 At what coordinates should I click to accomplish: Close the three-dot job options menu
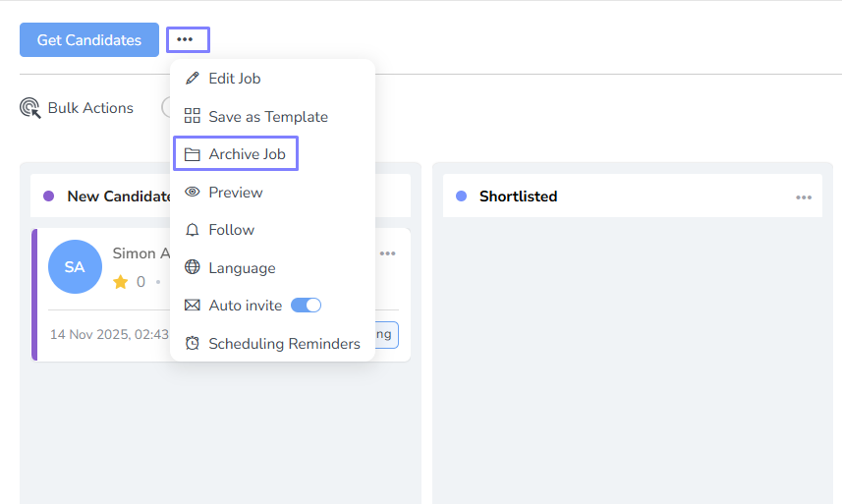187,39
